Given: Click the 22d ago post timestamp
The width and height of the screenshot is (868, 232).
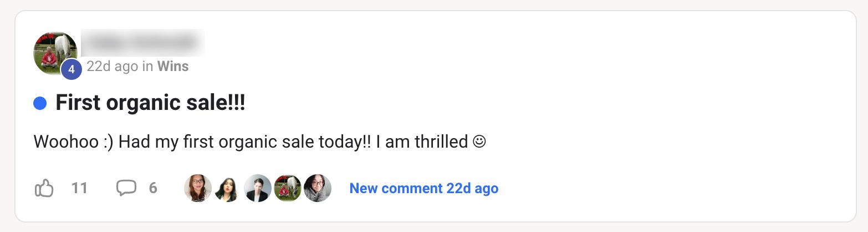Looking at the screenshot, I should (112, 67).
